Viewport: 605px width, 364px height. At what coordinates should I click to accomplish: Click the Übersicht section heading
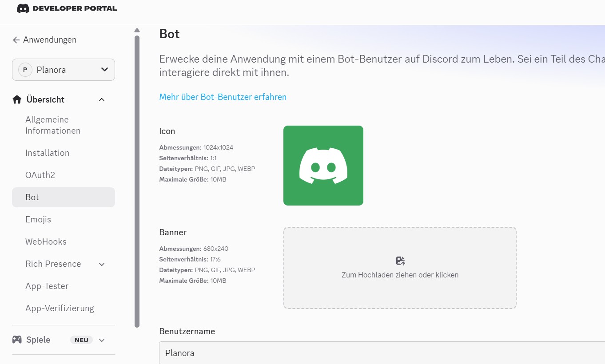[x=45, y=99]
